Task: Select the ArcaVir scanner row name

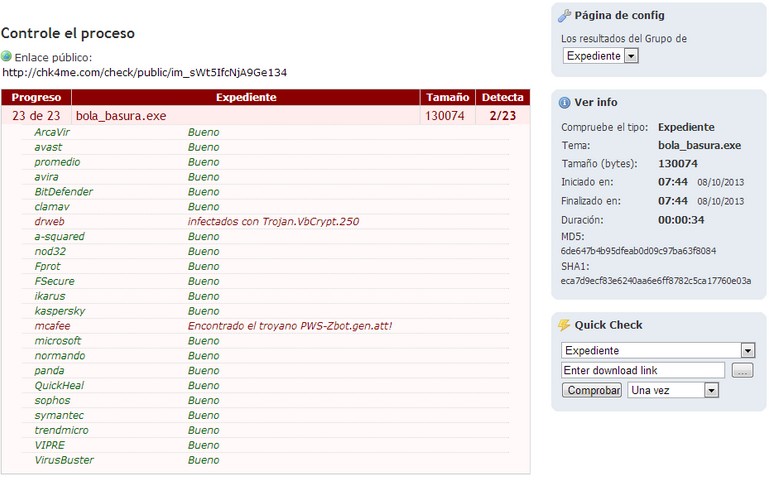Action: coord(52,132)
